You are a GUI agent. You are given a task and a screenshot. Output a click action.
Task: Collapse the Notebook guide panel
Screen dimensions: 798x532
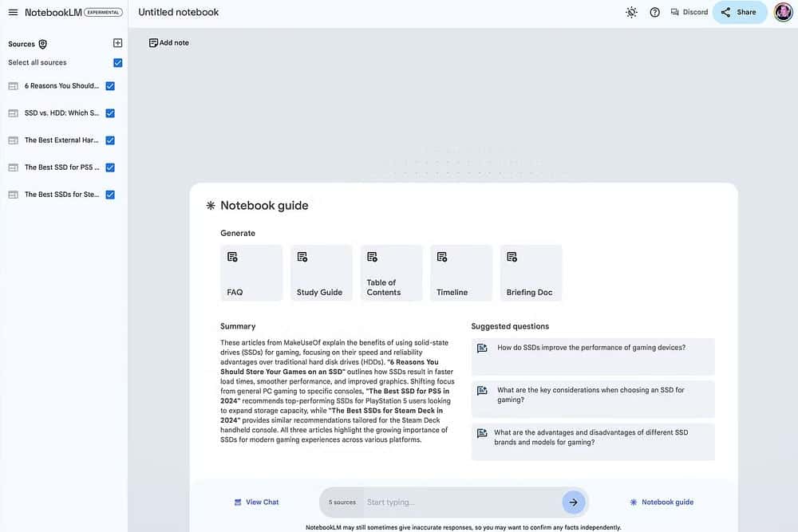662,502
